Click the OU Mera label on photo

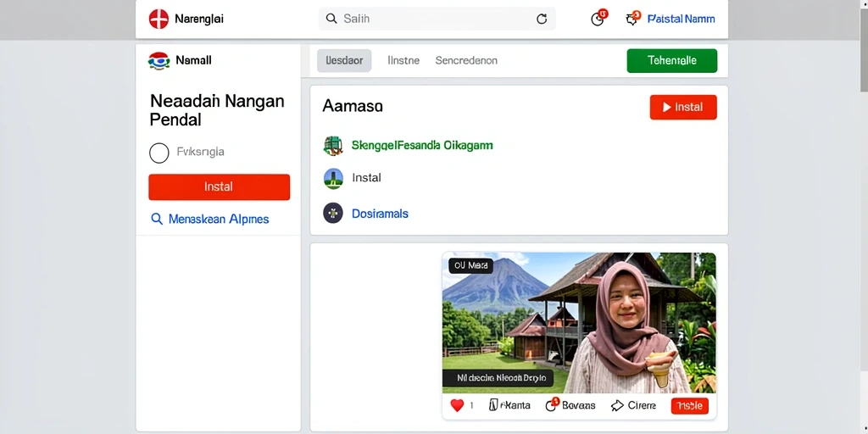pos(470,265)
